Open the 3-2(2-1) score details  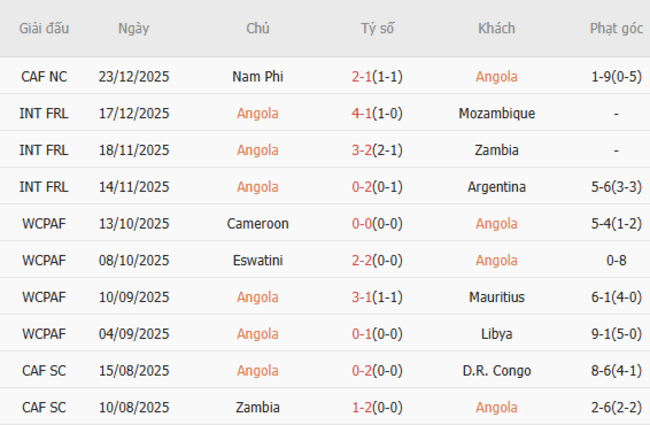click(x=377, y=150)
